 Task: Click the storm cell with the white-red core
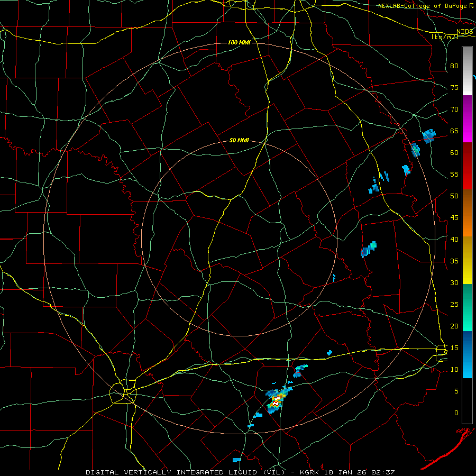click(277, 400)
